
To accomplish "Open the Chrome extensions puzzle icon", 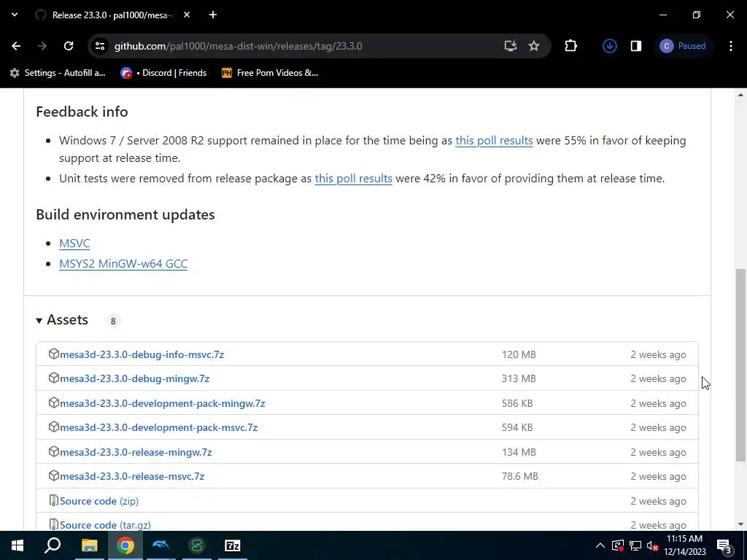I will click(570, 46).
